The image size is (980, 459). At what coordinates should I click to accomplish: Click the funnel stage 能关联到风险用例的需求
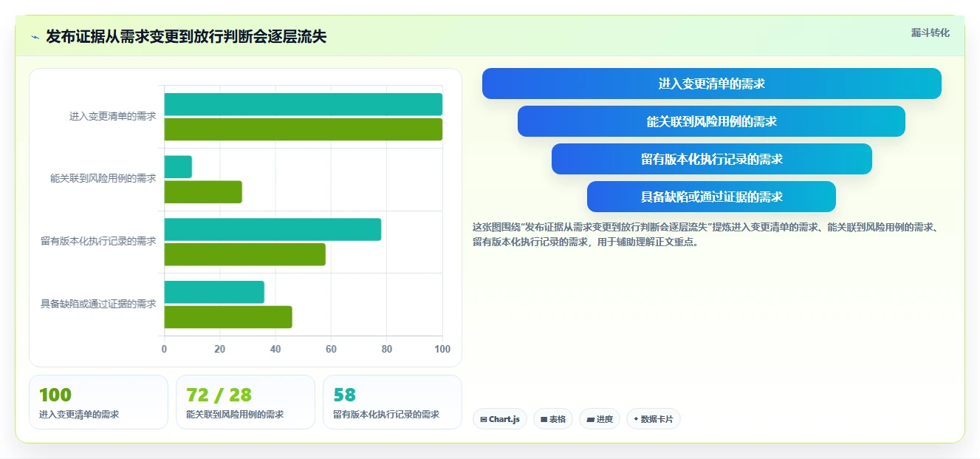click(711, 121)
